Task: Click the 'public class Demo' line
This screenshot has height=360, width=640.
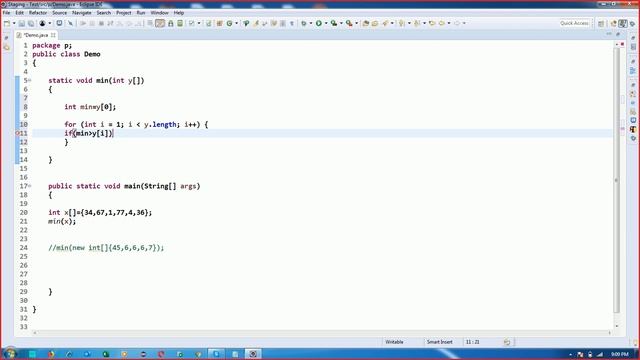Action: pyautogui.click(x=66, y=54)
